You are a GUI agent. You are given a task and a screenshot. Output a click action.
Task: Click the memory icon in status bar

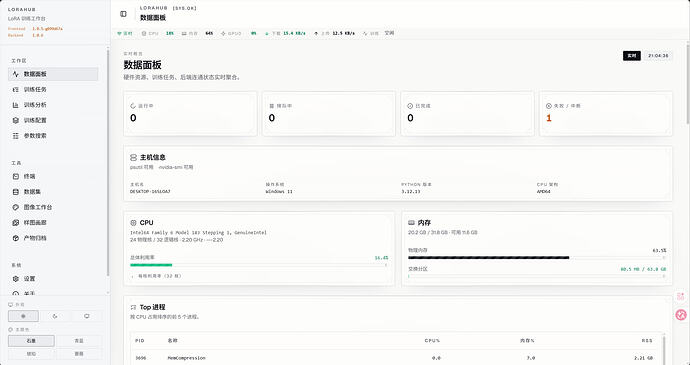point(184,33)
